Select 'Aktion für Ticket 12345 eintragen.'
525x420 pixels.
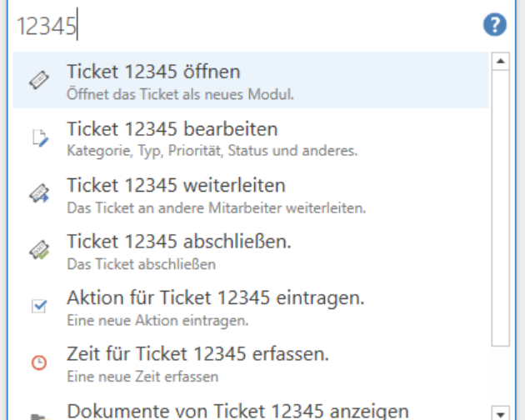pyautogui.click(x=216, y=298)
